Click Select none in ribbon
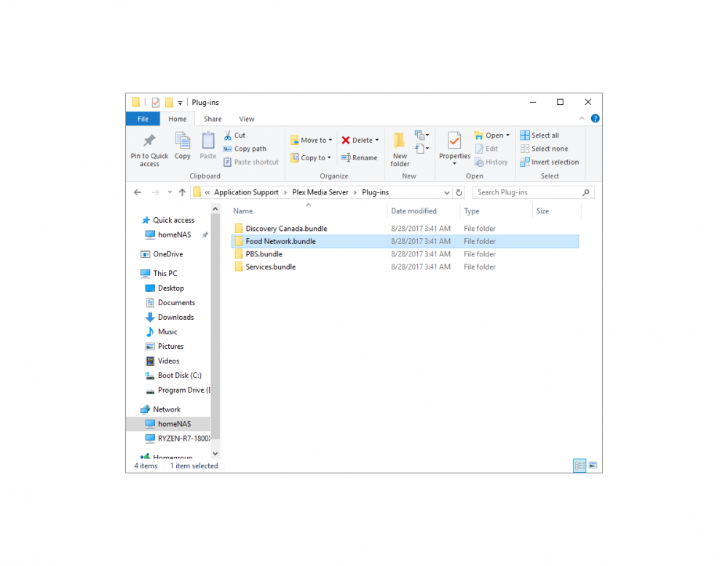Screen dimensions: 728x566 point(544,149)
